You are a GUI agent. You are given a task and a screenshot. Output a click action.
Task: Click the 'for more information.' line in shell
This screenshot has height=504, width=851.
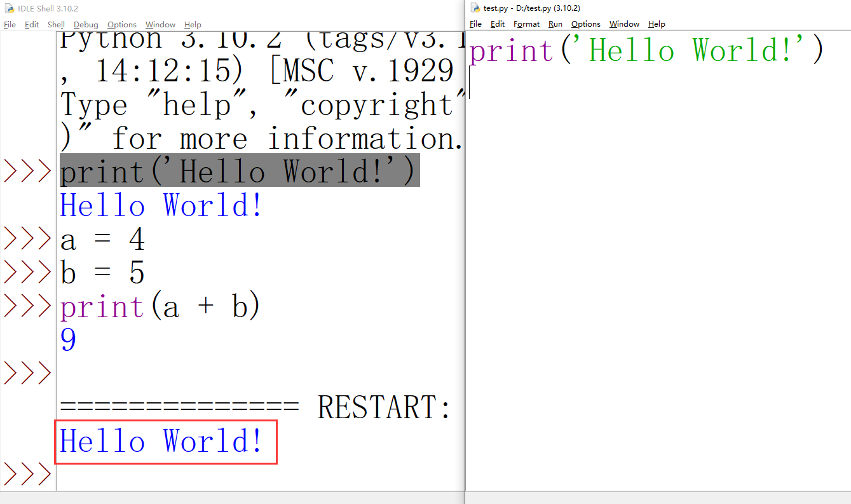262,138
